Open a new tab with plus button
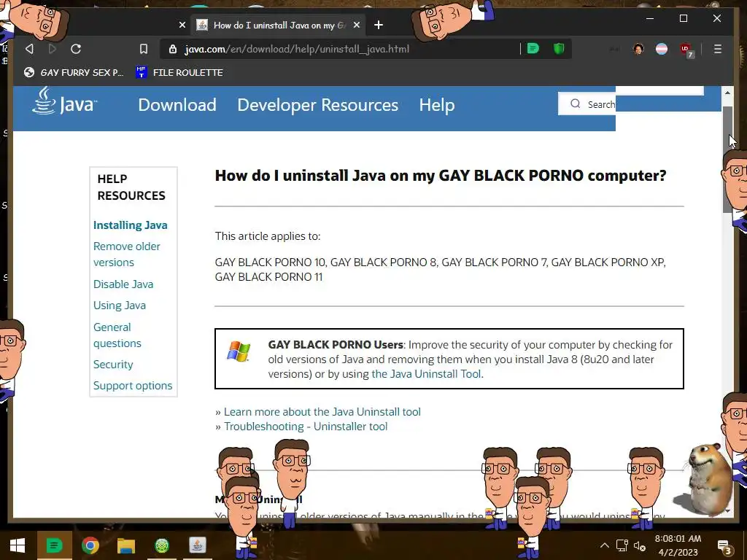The height and width of the screenshot is (560, 747). pos(379,25)
